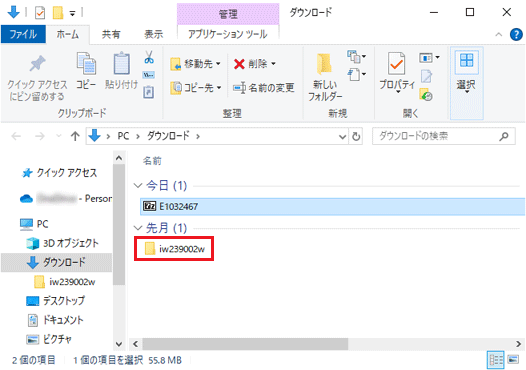The image size is (526, 370).
Task: Select the iw239002w folder in file list
Action: click(174, 249)
